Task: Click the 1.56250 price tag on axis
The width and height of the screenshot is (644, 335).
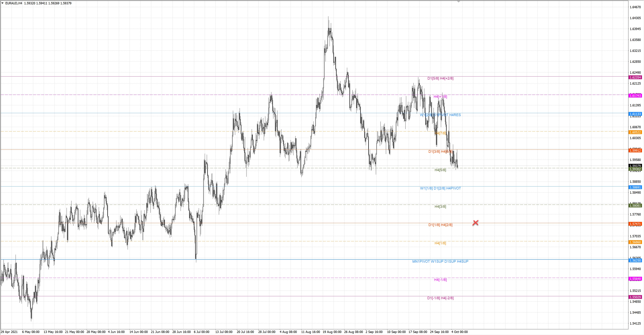Action: point(635,260)
